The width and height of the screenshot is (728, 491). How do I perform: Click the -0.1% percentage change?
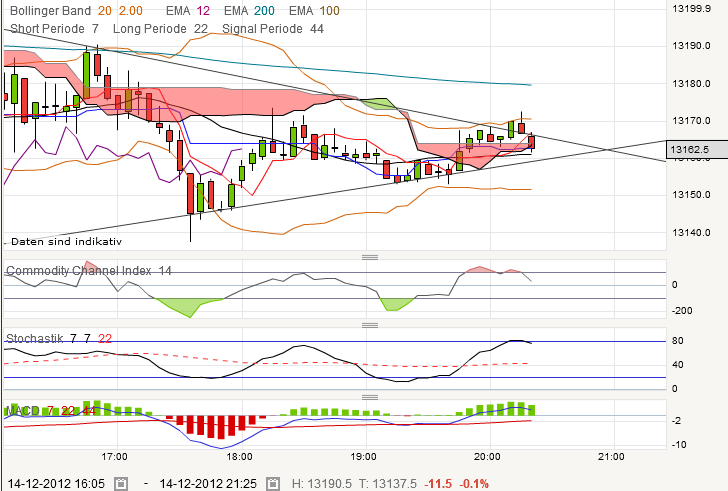click(x=474, y=484)
